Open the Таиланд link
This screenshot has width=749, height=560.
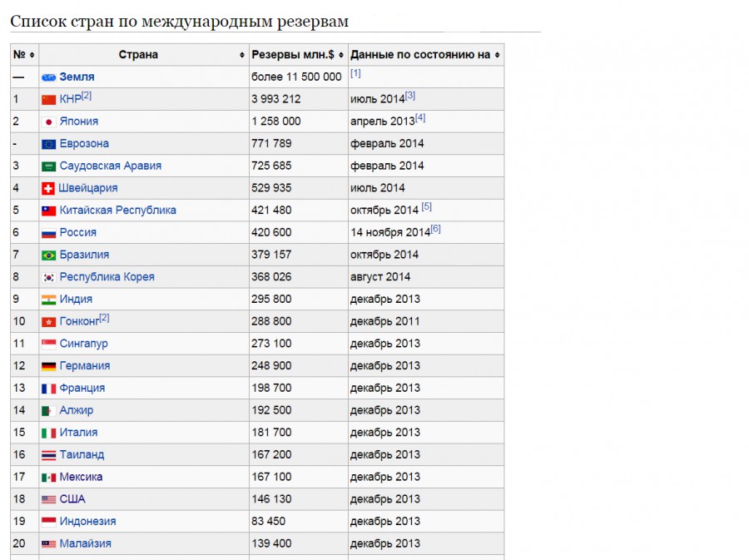pyautogui.click(x=82, y=454)
